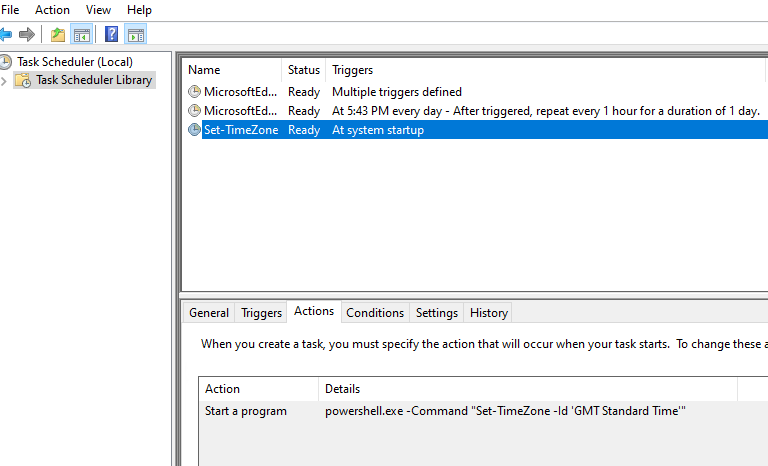Click Ready status of 5:43 PM task

pos(304,111)
